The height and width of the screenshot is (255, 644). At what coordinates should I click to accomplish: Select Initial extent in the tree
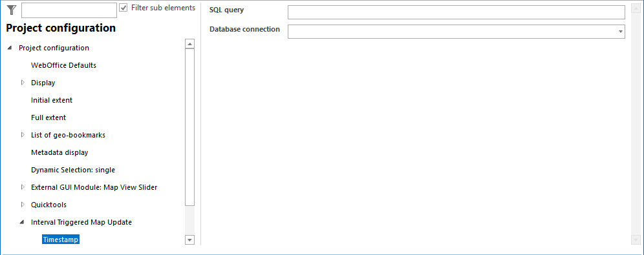tap(52, 100)
